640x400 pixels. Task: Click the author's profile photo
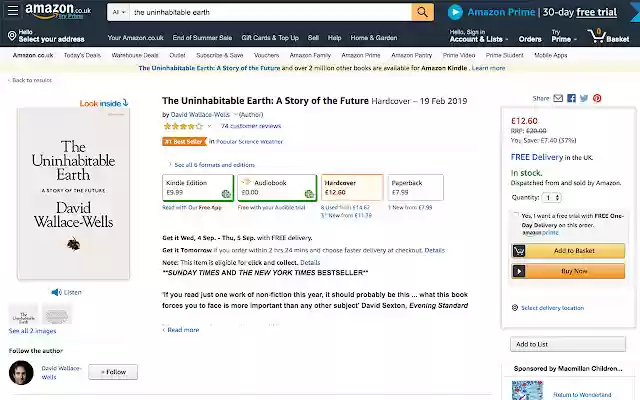point(21,373)
